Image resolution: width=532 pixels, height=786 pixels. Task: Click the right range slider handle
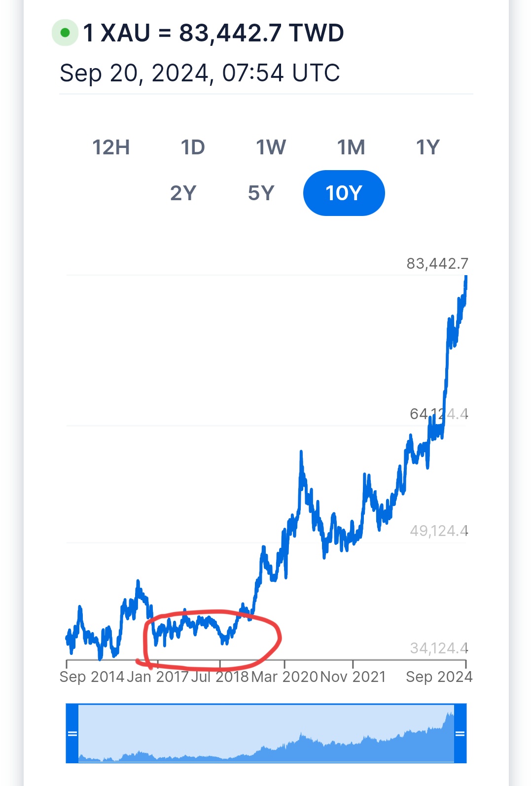460,733
